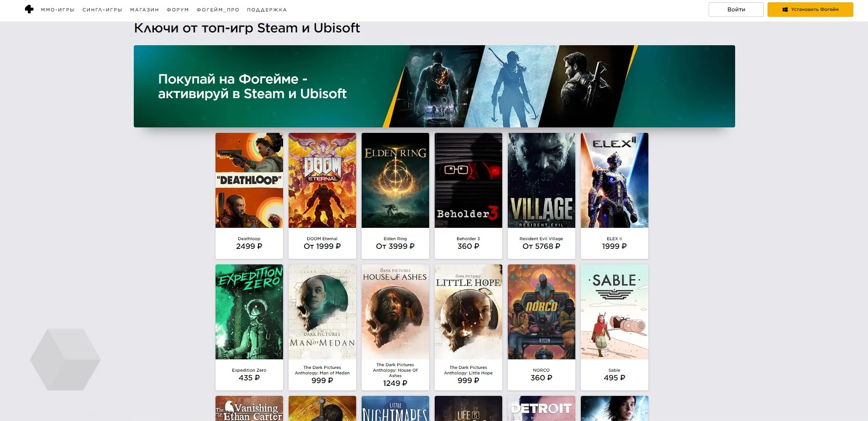The height and width of the screenshot is (421, 868).
Task: Click the Beholder 3 title text
Action: coord(468,239)
